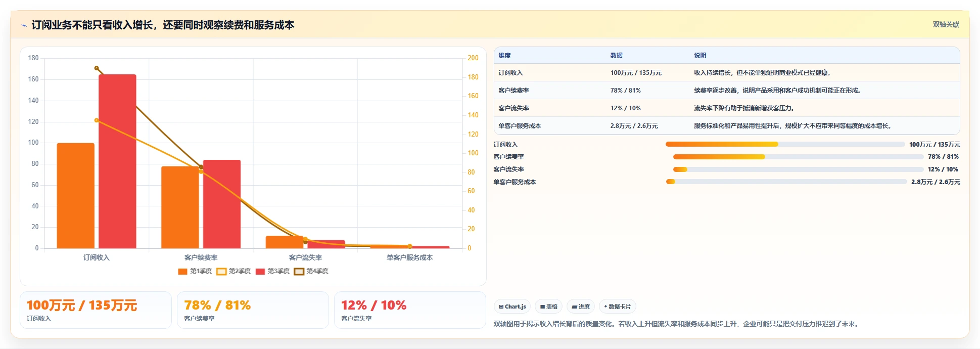Viewport: 980px width, 349px height.
Task: Open the 78% / 81% 客户续费率 data card
Action: point(253,310)
